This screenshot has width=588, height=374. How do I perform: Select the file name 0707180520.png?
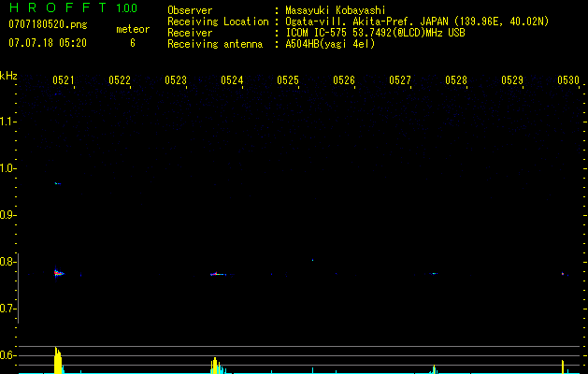[48, 24]
